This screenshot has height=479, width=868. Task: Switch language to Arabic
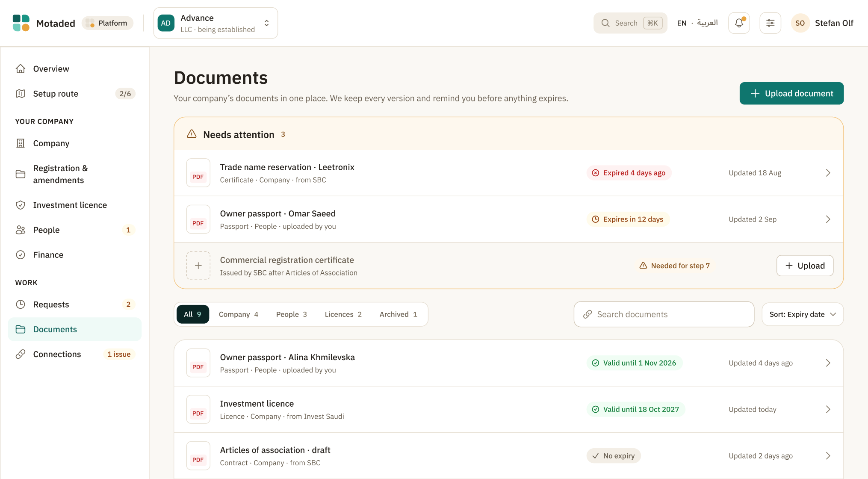707,23
